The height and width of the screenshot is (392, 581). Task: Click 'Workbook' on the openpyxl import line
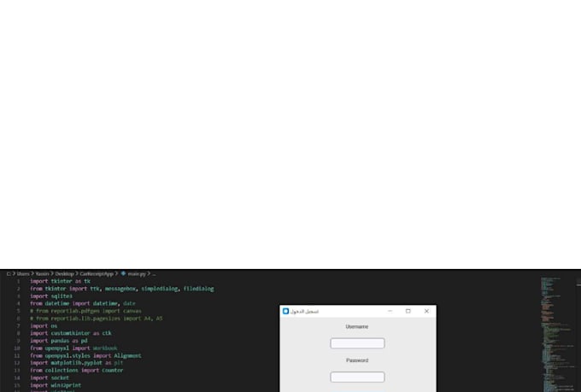point(105,348)
